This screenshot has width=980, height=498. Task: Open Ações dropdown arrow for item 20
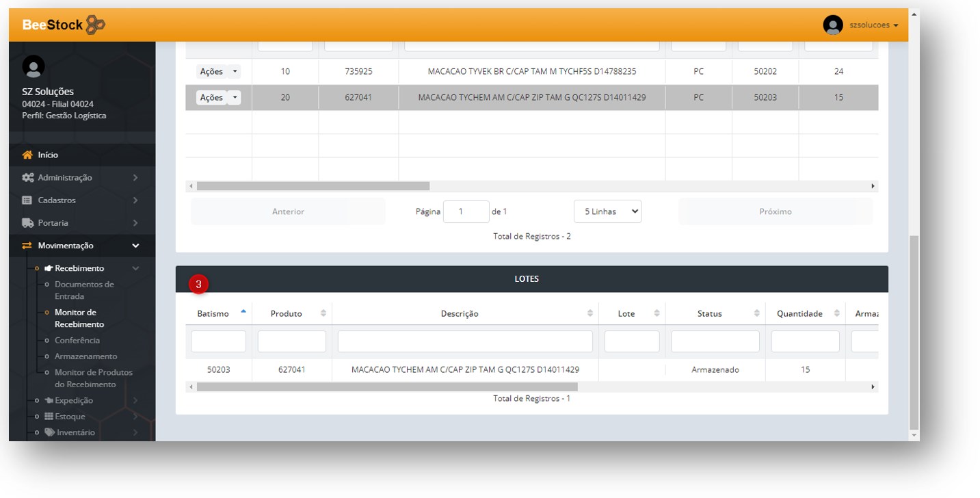235,98
